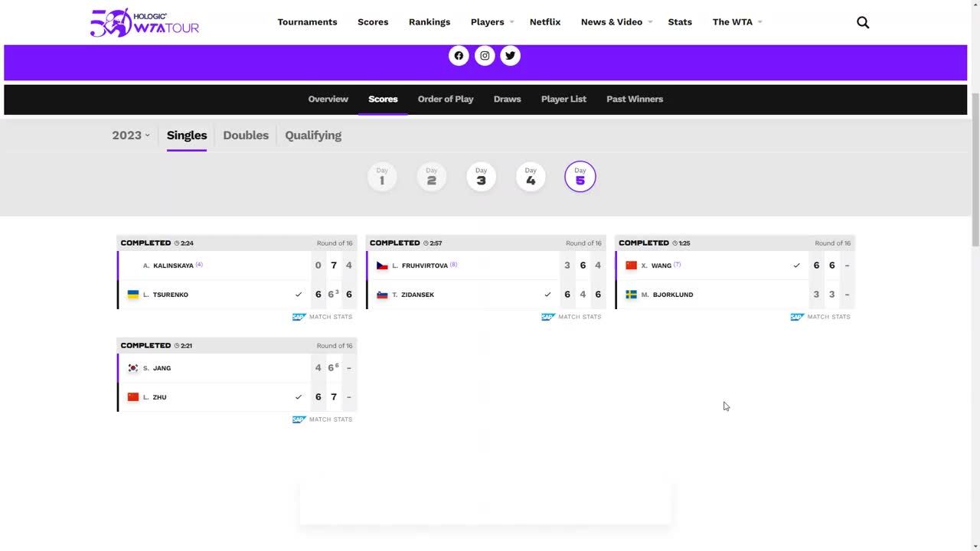Image resolution: width=980 pixels, height=551 pixels.
Task: Open Match Stats for Wang vs Bjorklund
Action: click(x=828, y=317)
